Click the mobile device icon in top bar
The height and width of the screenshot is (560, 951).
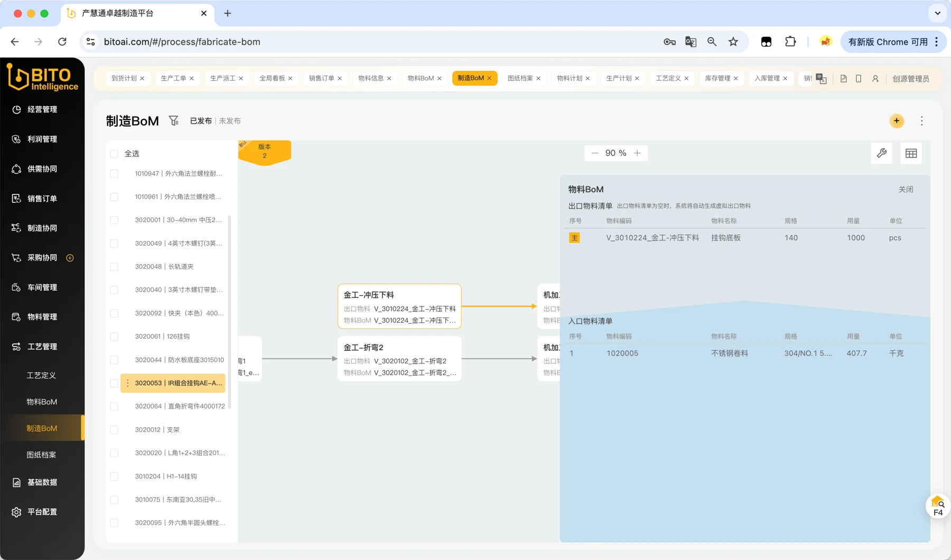click(859, 79)
